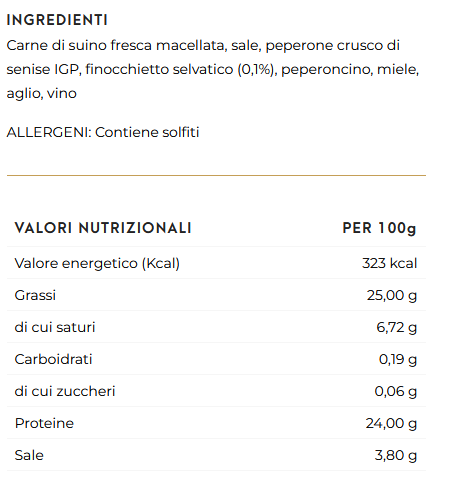Click the VALORI NUTRIZIONALI table header
Screen dimensions: 472x497
(103, 228)
